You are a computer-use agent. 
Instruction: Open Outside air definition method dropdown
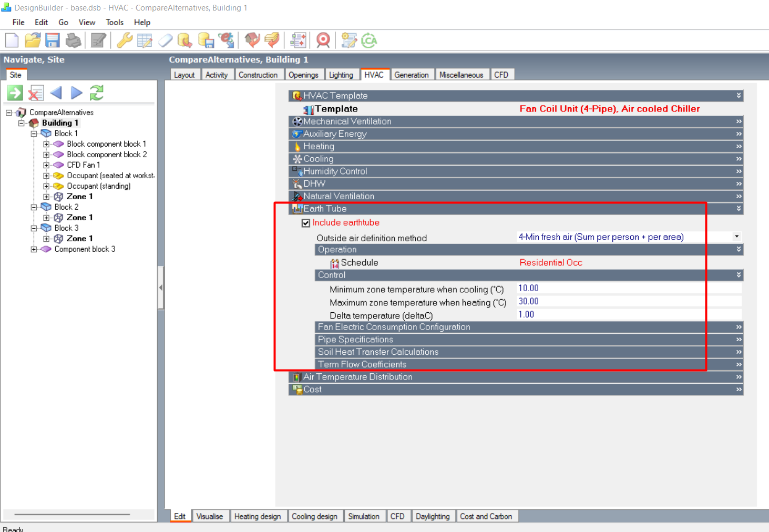(736, 237)
